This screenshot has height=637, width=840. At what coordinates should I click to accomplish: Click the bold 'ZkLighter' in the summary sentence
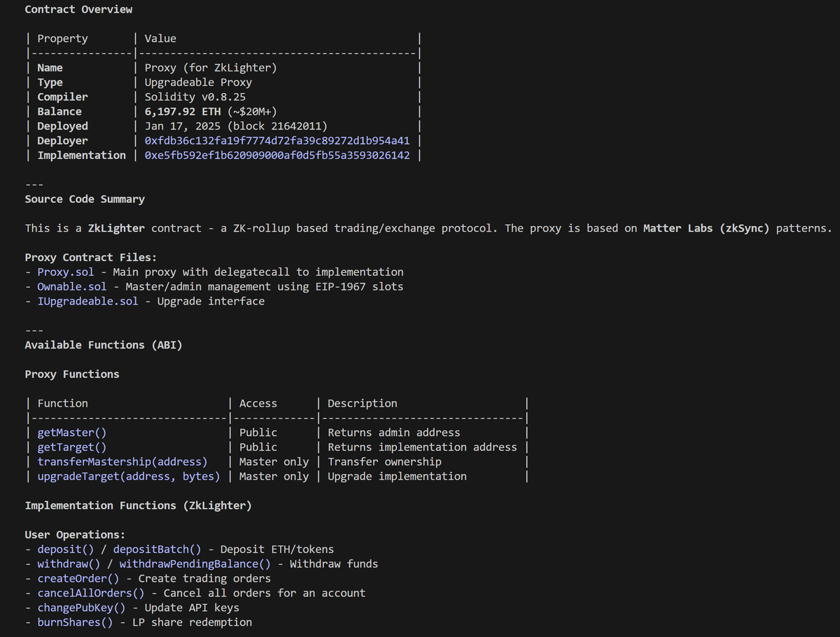pos(116,228)
